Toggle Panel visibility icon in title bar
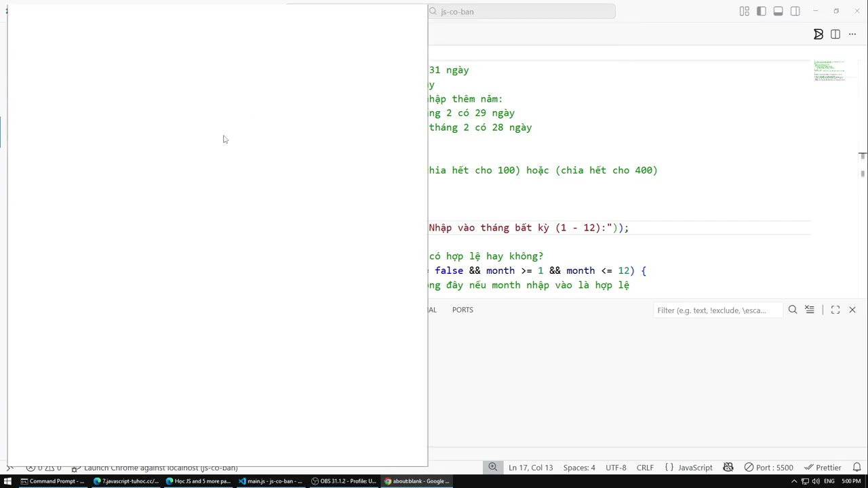Viewport: 868px width, 488px height. pyautogui.click(x=778, y=12)
